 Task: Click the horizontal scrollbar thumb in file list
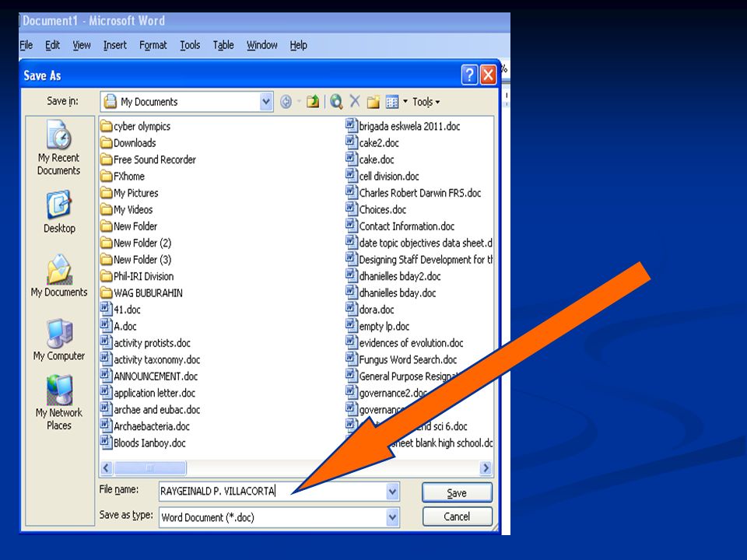pyautogui.click(x=150, y=468)
